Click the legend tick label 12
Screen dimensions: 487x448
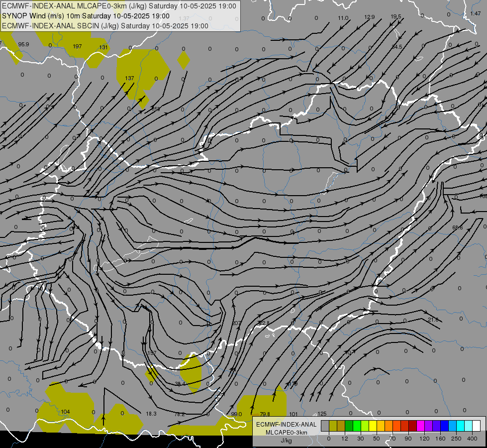344,439
